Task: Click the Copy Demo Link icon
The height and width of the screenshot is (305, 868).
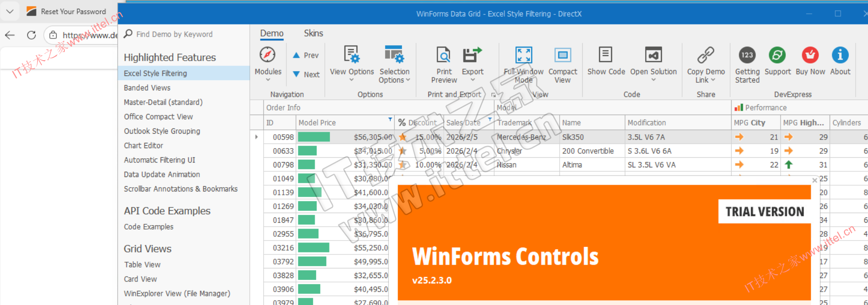Action: pyautogui.click(x=705, y=55)
